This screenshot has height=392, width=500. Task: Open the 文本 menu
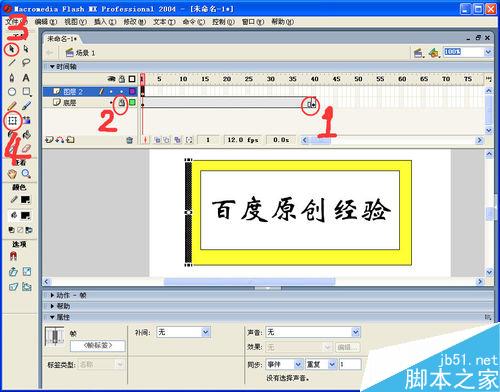(x=164, y=22)
